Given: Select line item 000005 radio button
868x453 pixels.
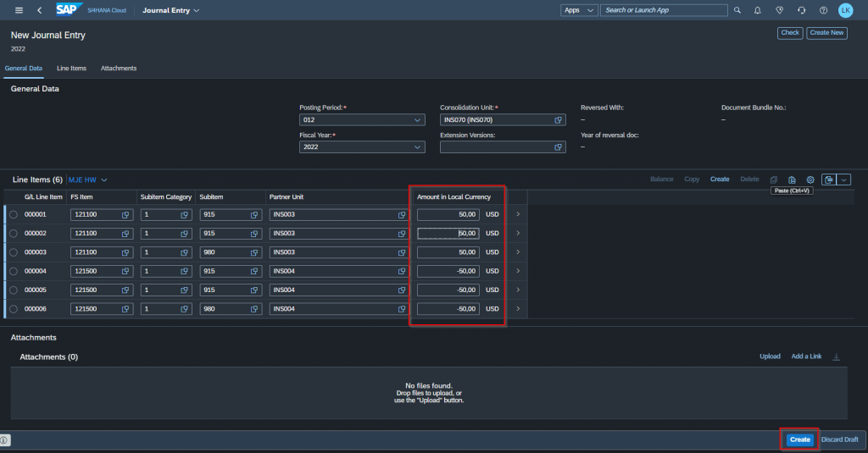Looking at the screenshot, I should 14,290.
